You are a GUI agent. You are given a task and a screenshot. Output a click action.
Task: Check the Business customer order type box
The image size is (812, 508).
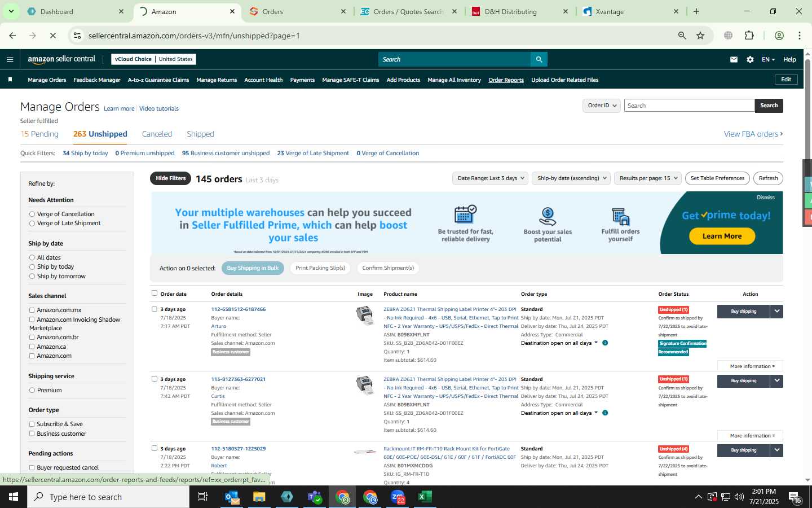click(x=32, y=434)
